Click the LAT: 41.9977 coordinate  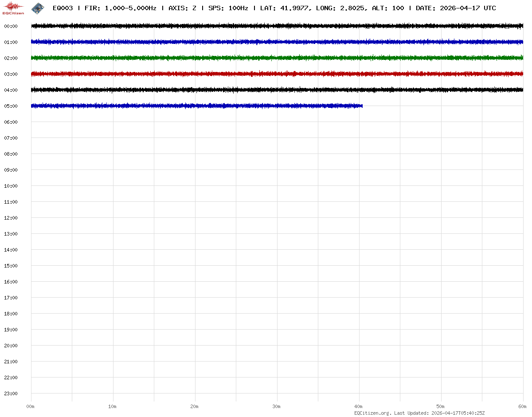(284, 8)
